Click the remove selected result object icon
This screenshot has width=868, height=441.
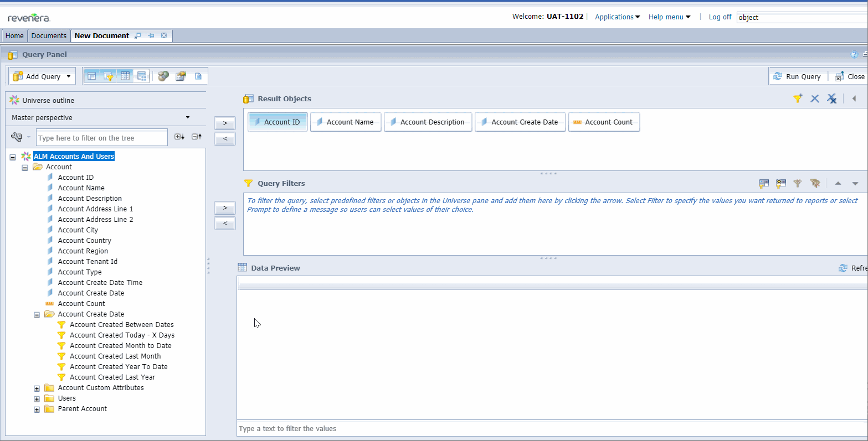tap(815, 98)
